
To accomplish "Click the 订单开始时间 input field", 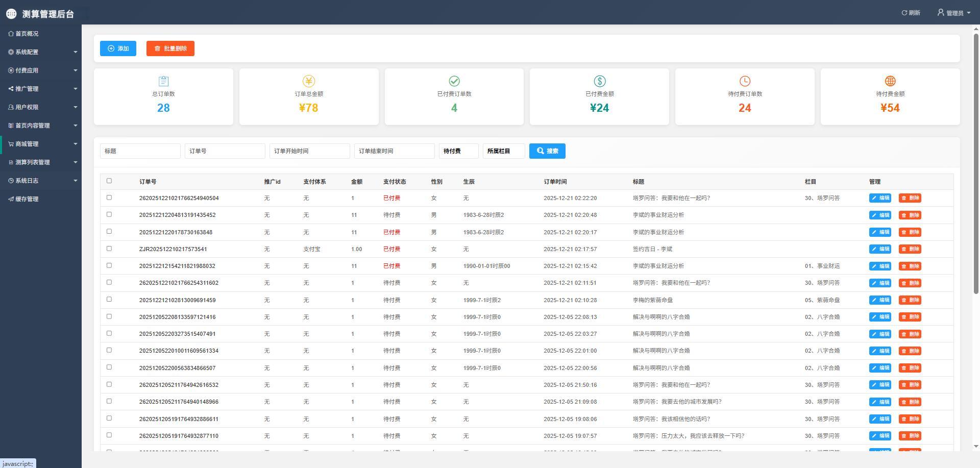I will tap(309, 151).
